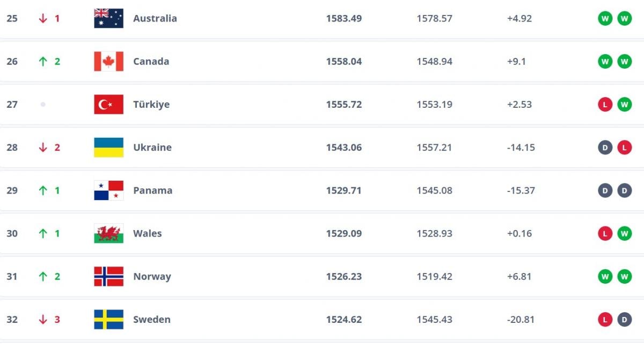This screenshot has height=347, width=644.
Task: Click the Panama flag icon
Action: 108,190
